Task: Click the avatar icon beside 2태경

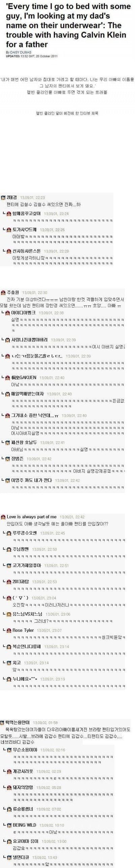Action: click(x=3, y=197)
